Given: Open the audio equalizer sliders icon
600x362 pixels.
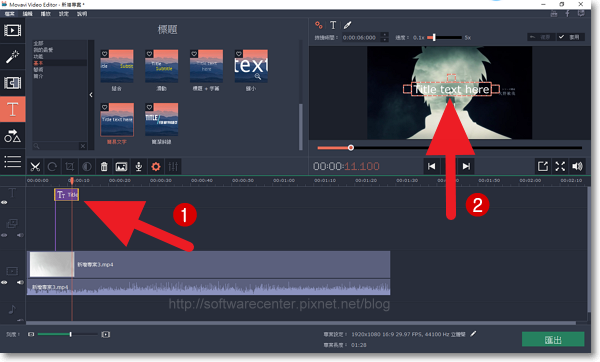Looking at the screenshot, I should (173, 167).
